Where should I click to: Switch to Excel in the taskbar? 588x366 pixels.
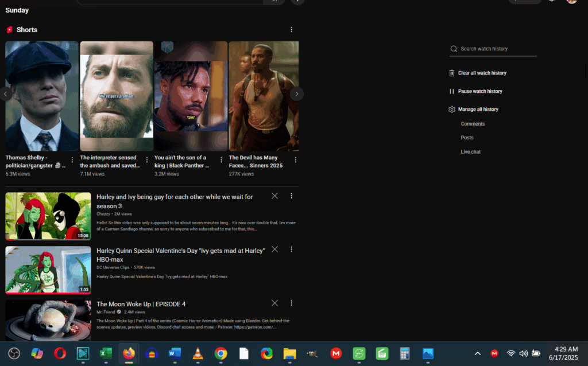click(106, 353)
